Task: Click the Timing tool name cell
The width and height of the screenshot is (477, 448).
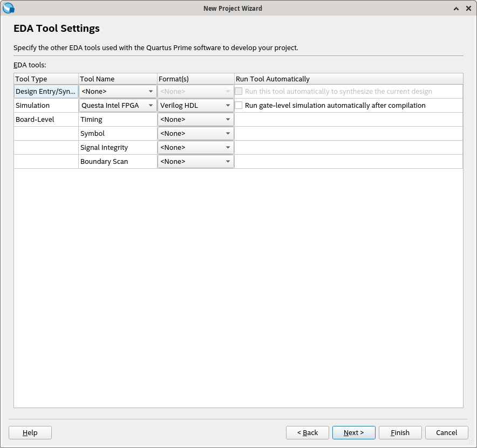Action: (118, 119)
